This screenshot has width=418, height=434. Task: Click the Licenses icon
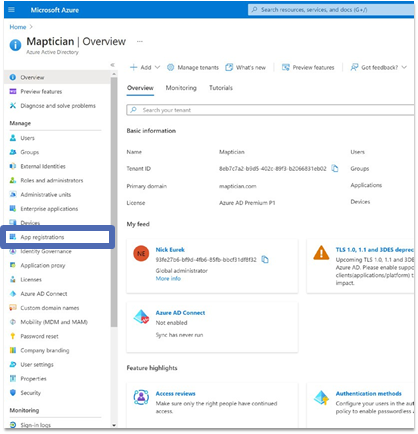[x=13, y=279]
